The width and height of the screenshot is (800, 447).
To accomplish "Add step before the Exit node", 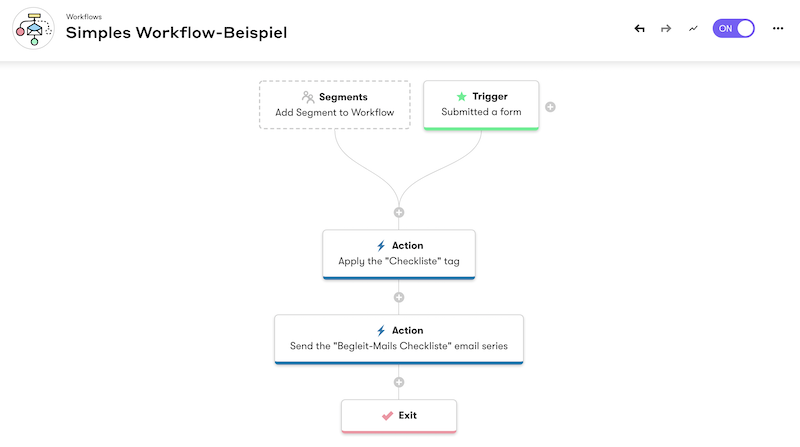I will point(399,382).
